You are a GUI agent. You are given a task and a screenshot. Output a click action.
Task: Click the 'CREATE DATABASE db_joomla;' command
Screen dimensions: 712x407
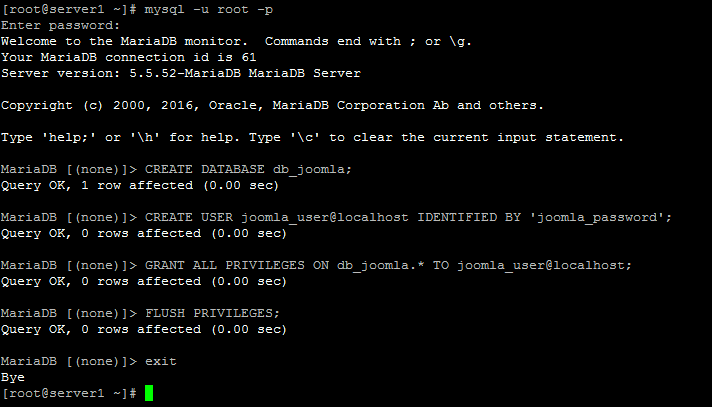248,169
